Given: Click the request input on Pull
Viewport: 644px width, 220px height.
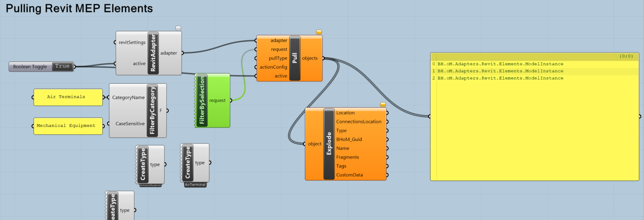Looking at the screenshot, I should tap(279, 49).
